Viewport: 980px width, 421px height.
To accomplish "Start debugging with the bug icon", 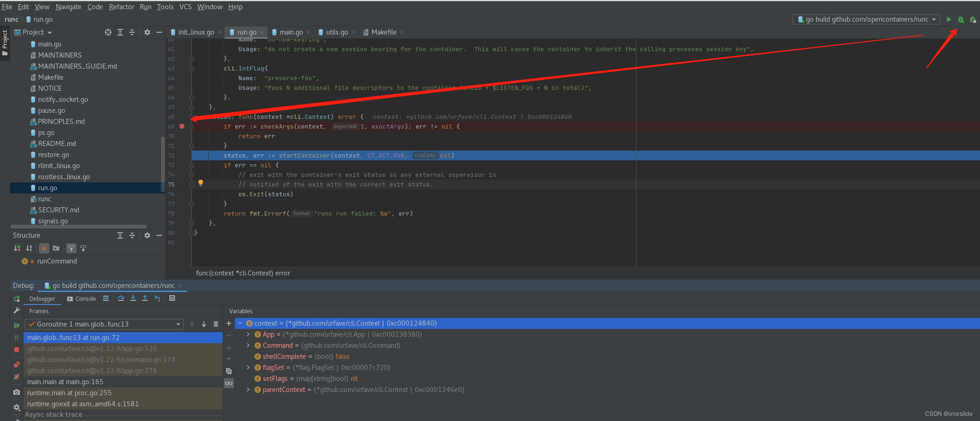I will [x=961, y=19].
